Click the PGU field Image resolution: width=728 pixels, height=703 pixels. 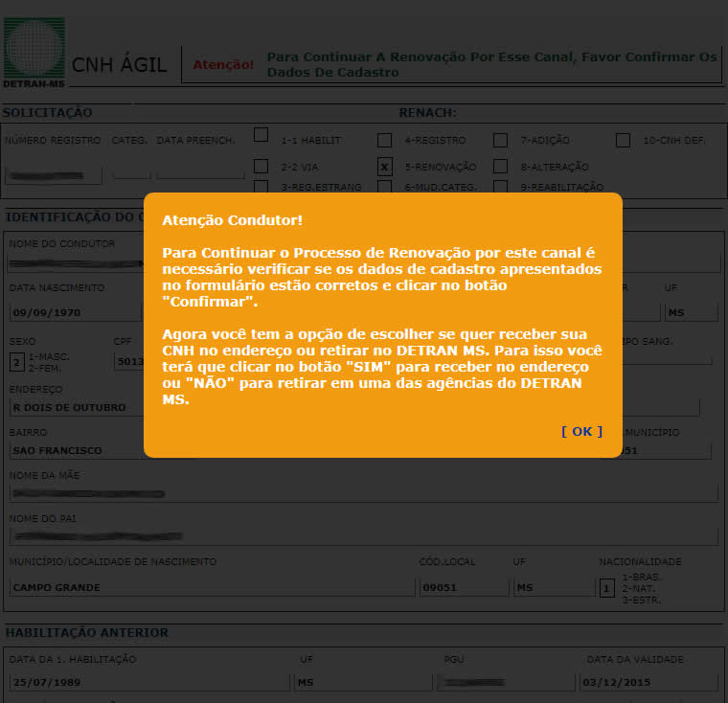506,682
